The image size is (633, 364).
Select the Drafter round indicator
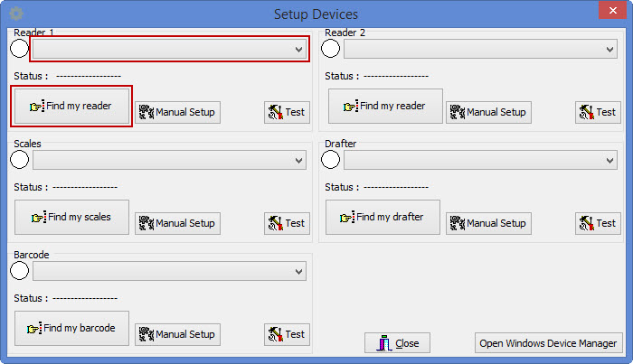point(331,160)
